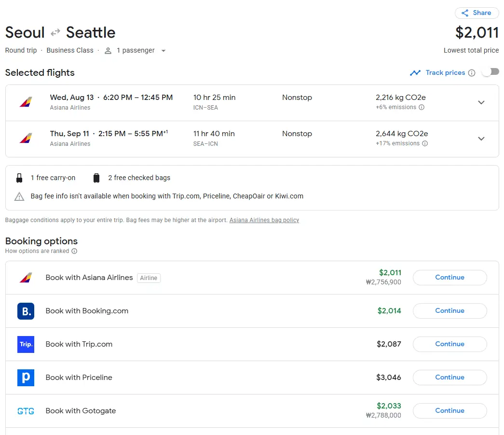Click Asiana logo on Sep 11 flight
Screen dimensions: 504x435
[x=26, y=139]
